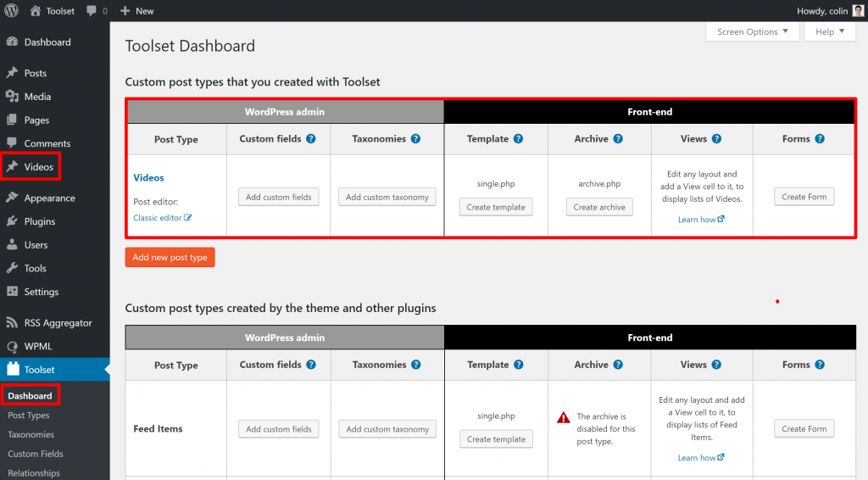Click Learn how link in Feed Items Views cell
The image size is (868, 480).
(x=697, y=458)
